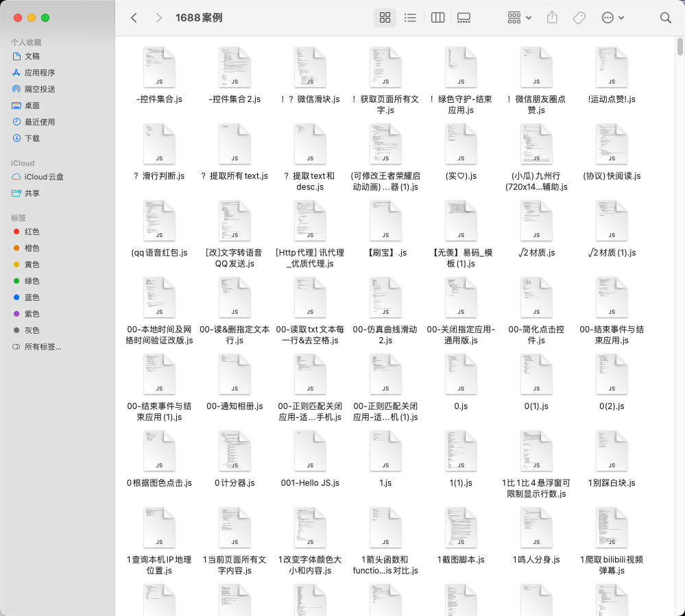The height and width of the screenshot is (616, 685).
Task: Select 最近使用 in the sidebar
Action: (39, 122)
